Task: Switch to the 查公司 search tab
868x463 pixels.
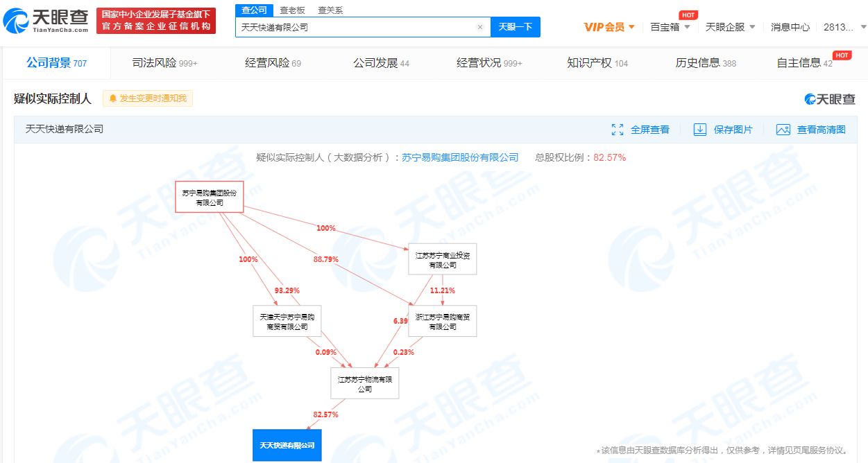Action: click(x=255, y=10)
